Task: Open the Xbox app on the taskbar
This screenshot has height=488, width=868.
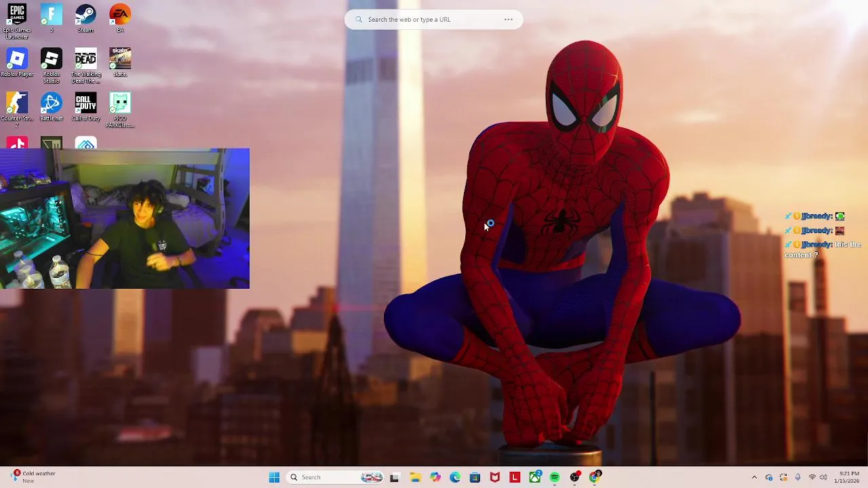Action: click(x=535, y=477)
